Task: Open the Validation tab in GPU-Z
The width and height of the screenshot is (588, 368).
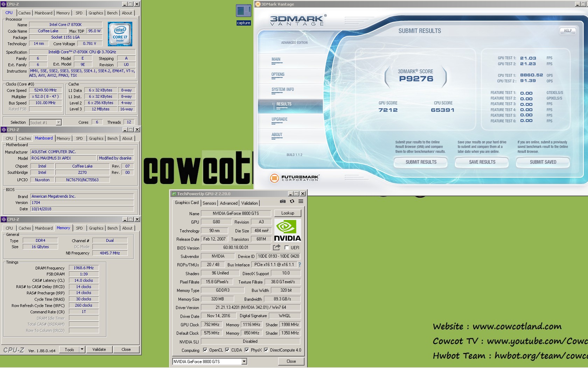Action: (250, 203)
